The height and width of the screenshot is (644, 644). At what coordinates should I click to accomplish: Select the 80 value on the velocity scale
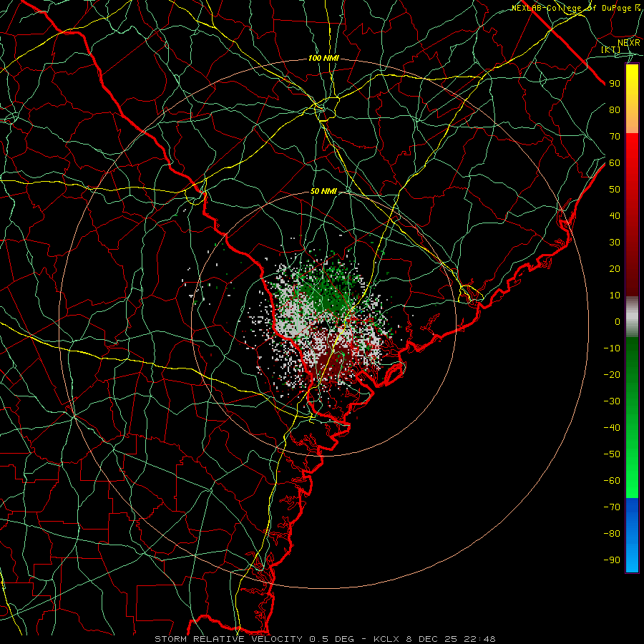tap(615, 110)
